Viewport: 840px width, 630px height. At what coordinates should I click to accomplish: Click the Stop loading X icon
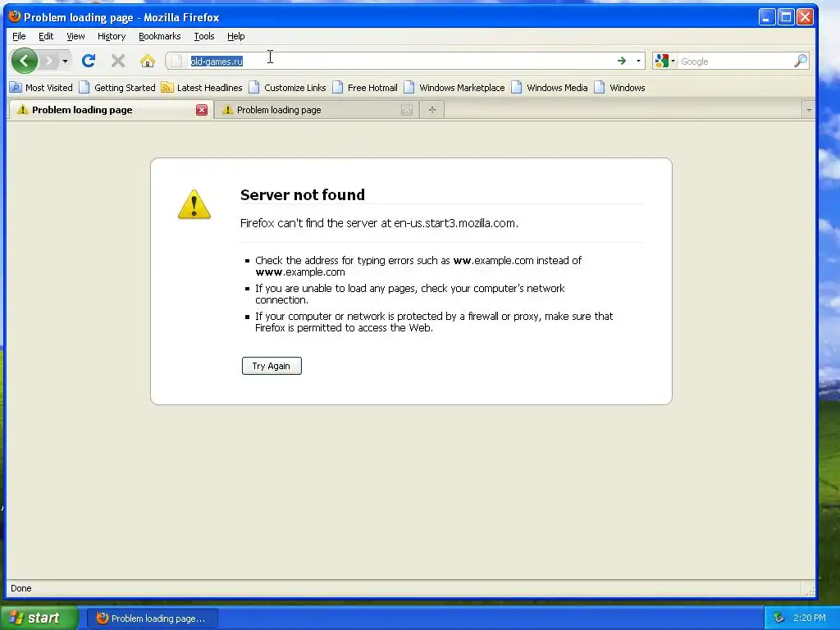tap(118, 61)
